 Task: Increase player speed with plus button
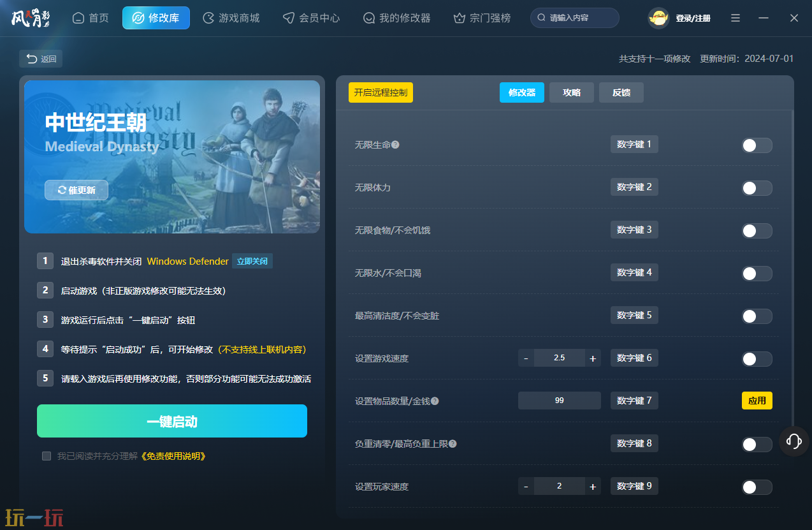click(x=593, y=487)
